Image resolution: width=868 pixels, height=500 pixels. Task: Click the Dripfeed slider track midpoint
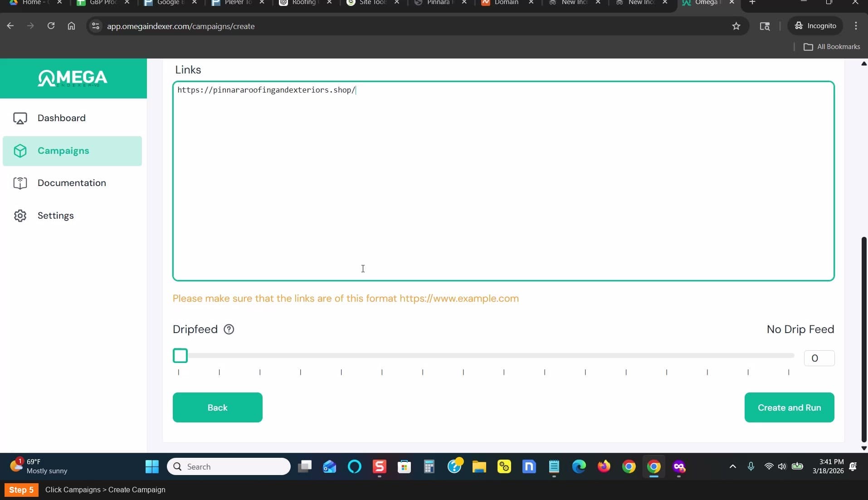tap(483, 356)
